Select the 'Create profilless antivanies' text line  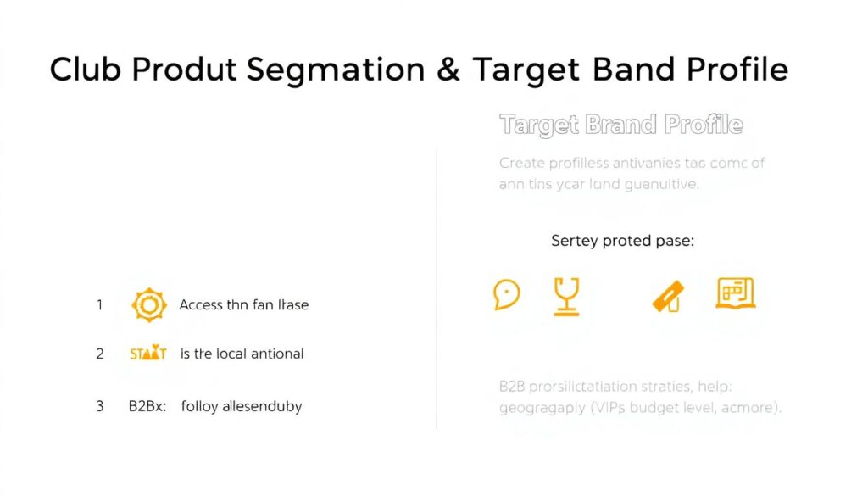[632, 163]
